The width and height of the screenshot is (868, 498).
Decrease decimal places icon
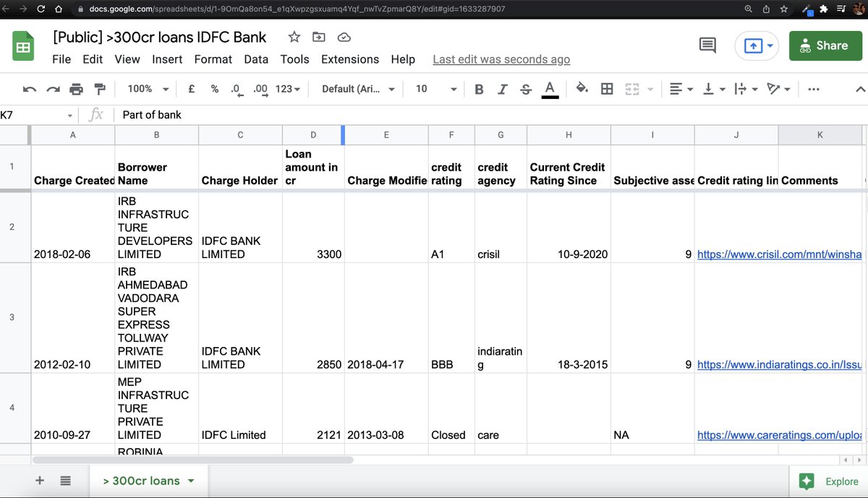point(236,89)
